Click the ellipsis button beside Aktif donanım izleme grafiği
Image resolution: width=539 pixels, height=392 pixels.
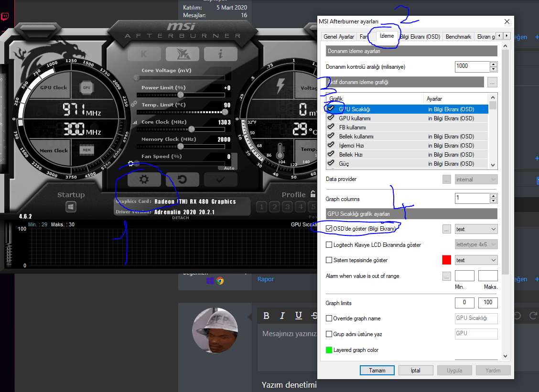(492, 83)
